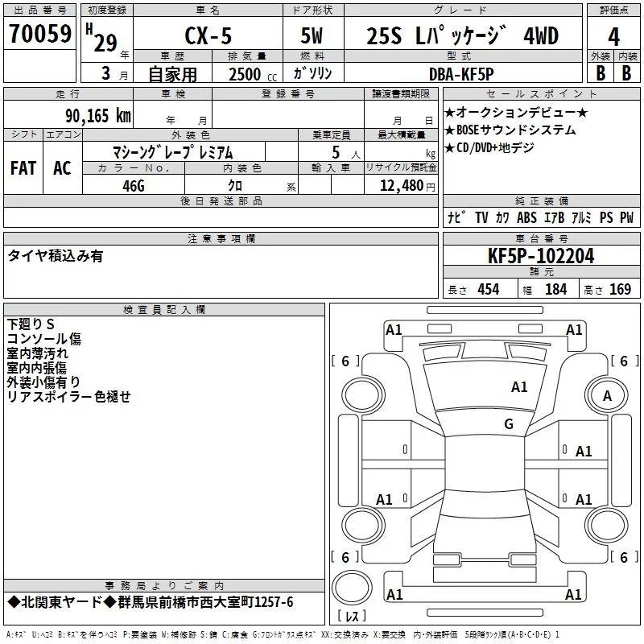Click inspector note 室内内張傷

(x=36, y=367)
